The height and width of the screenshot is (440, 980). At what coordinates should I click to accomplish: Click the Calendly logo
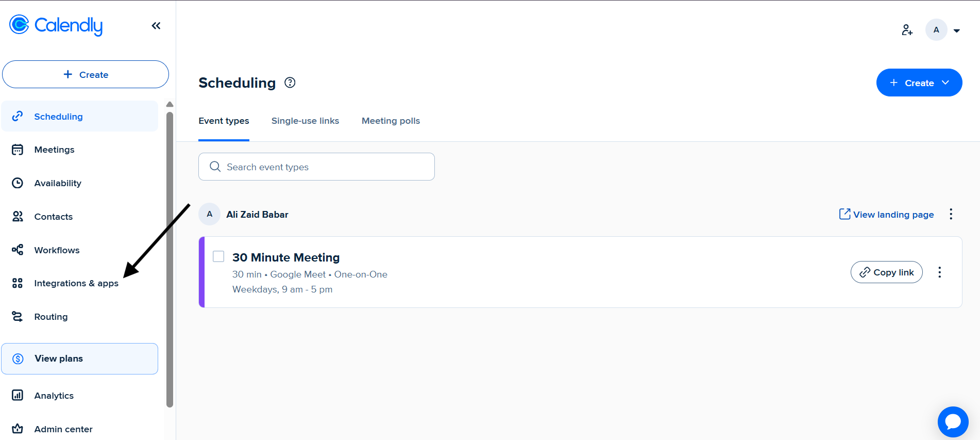(56, 25)
